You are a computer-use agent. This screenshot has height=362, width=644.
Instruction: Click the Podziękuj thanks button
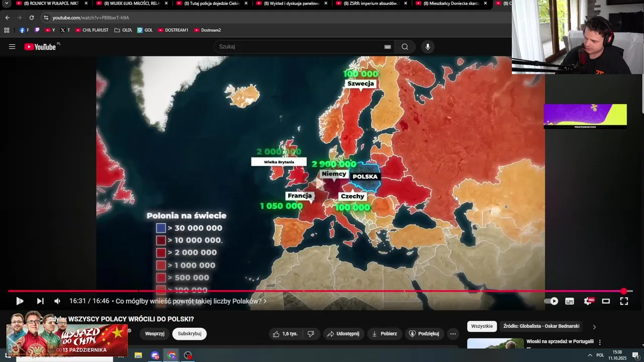(424, 334)
